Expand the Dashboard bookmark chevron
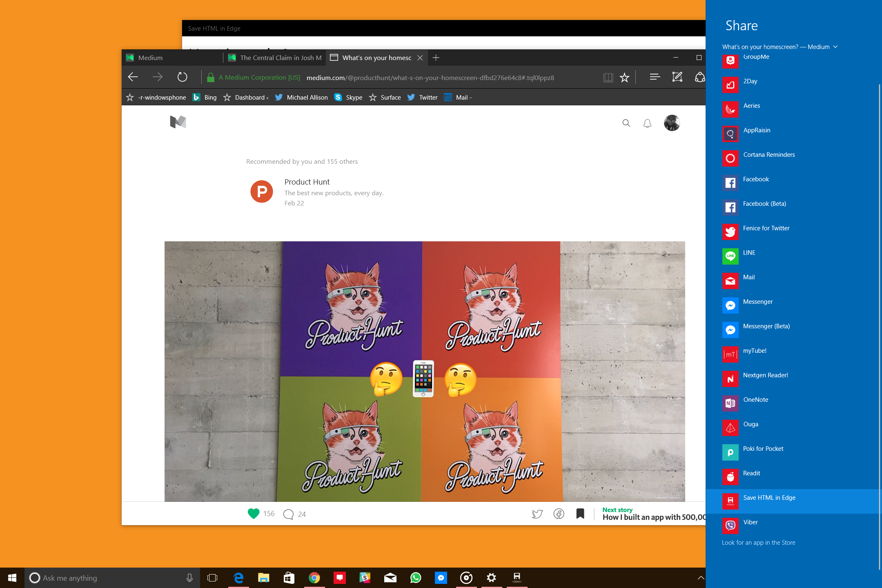This screenshot has width=882, height=588. click(x=267, y=98)
